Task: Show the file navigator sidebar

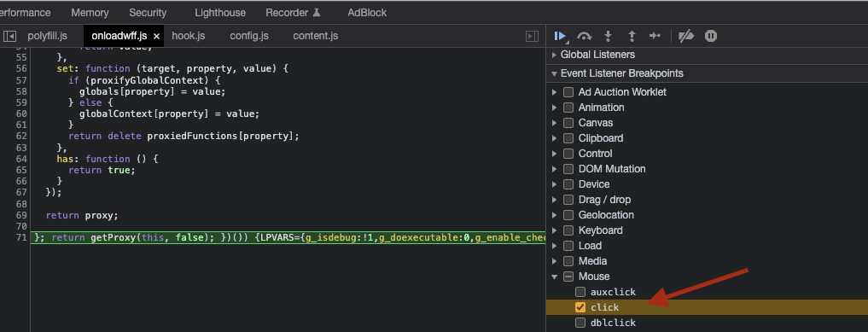Action: [x=9, y=36]
